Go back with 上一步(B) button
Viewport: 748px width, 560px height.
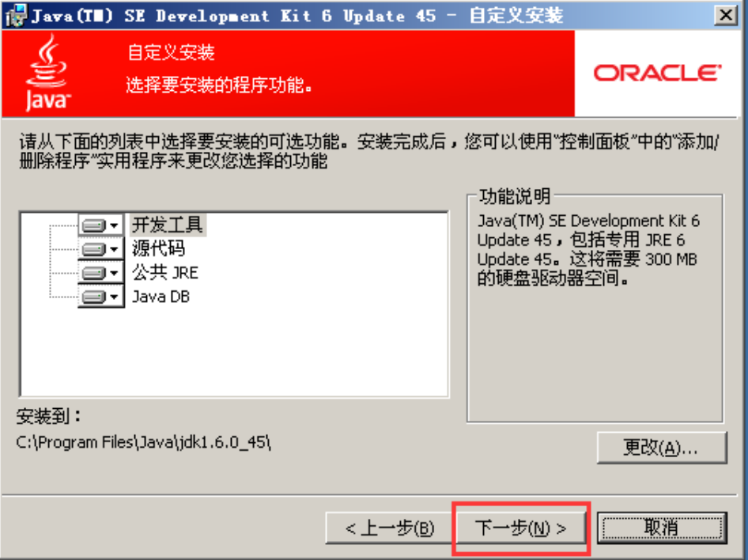point(390,528)
